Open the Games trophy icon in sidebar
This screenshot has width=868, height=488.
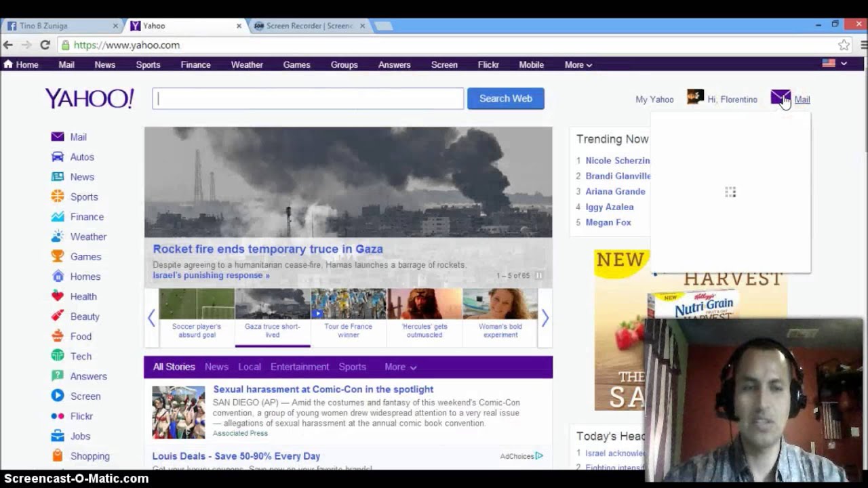click(58, 256)
